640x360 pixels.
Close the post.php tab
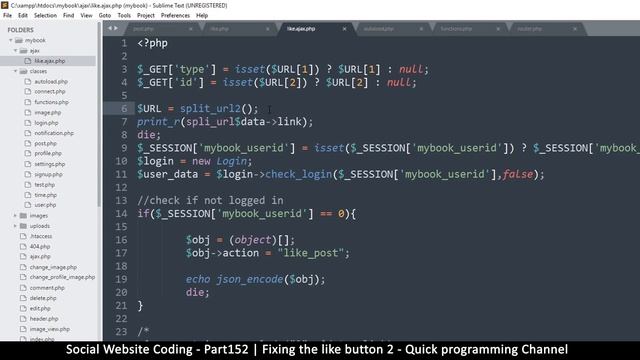point(191,29)
